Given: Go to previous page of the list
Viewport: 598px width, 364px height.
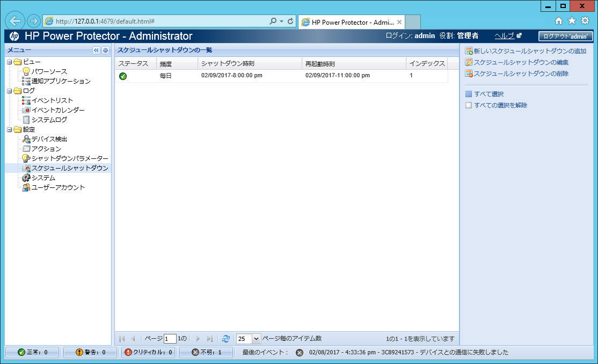Looking at the screenshot, I should (x=134, y=338).
